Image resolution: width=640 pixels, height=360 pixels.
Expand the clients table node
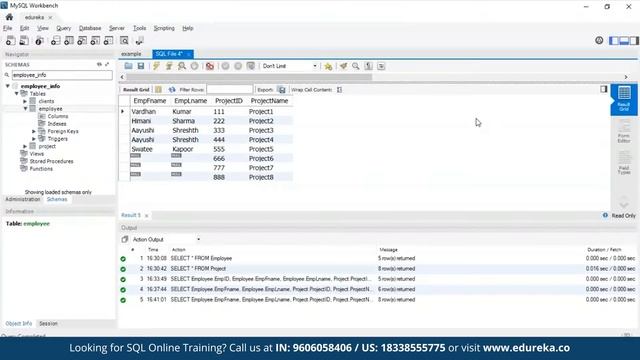[25, 101]
